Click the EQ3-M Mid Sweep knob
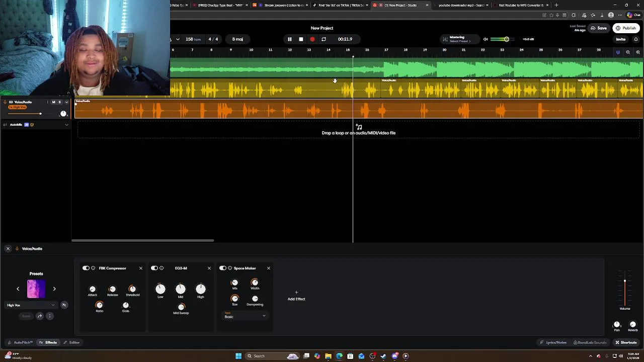 click(181, 307)
